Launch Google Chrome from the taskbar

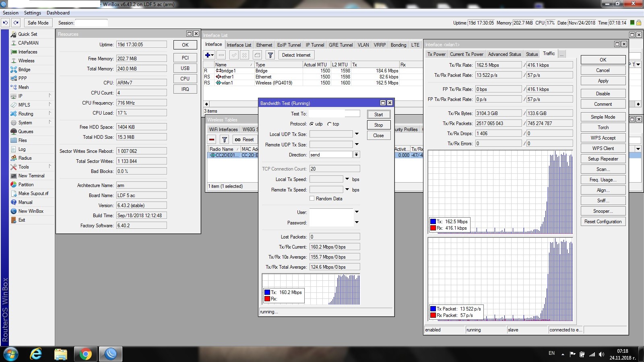[x=85, y=354]
